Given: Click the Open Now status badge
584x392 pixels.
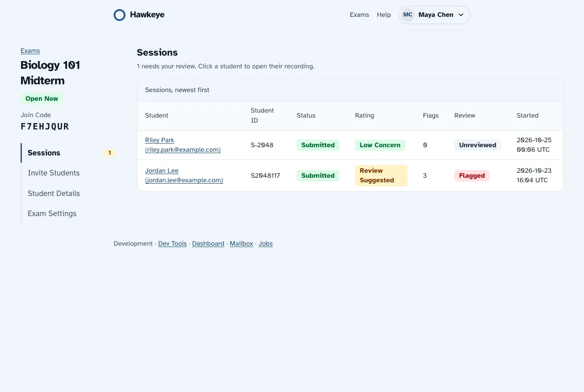Looking at the screenshot, I should tap(42, 98).
